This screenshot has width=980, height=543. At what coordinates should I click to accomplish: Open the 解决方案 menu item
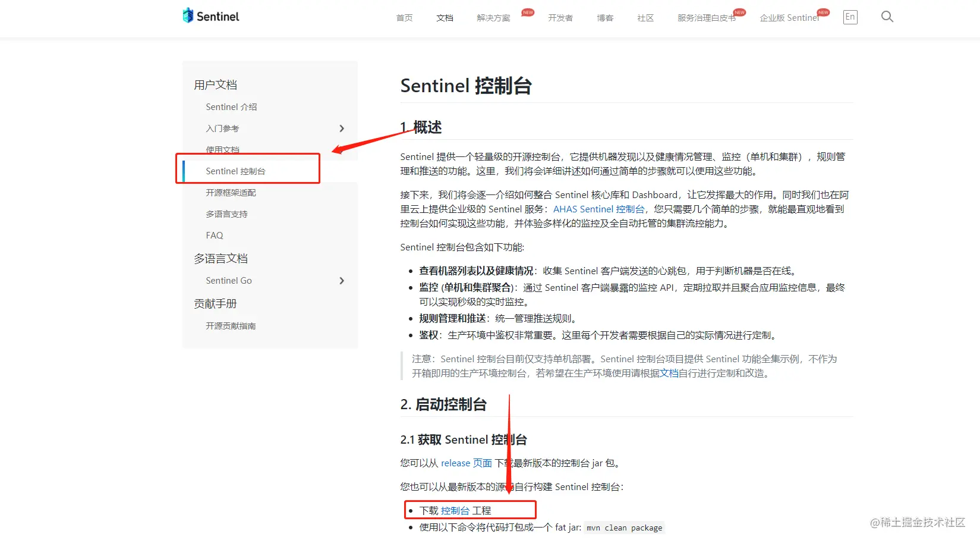pyautogui.click(x=493, y=18)
